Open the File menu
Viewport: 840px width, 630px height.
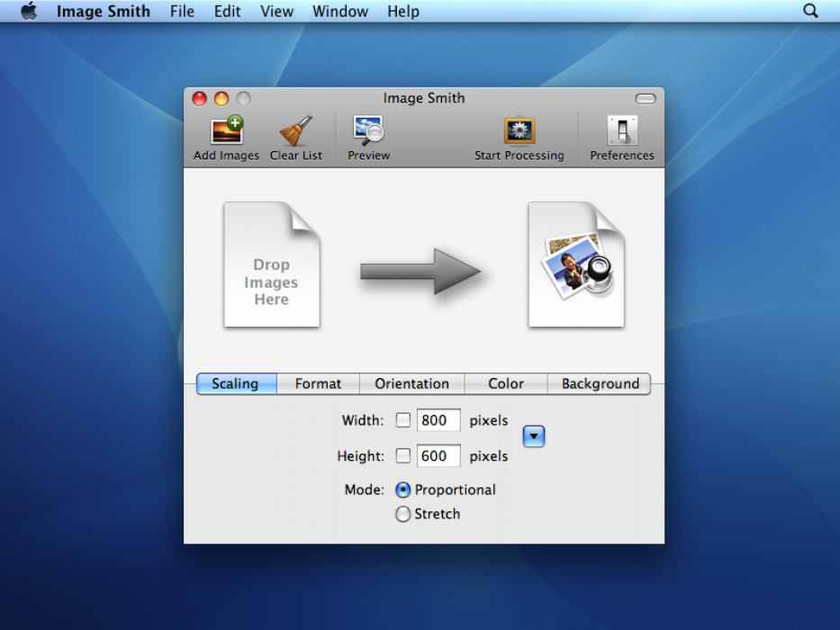click(182, 12)
